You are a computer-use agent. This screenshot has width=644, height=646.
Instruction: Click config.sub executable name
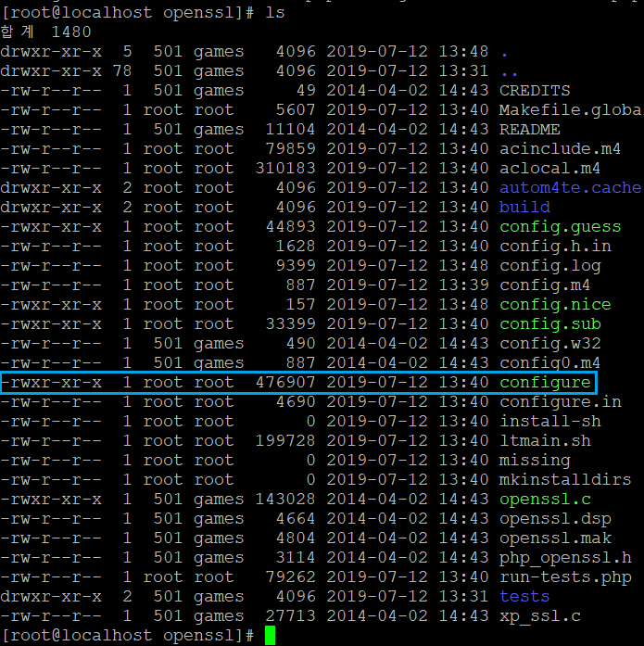[550, 324]
